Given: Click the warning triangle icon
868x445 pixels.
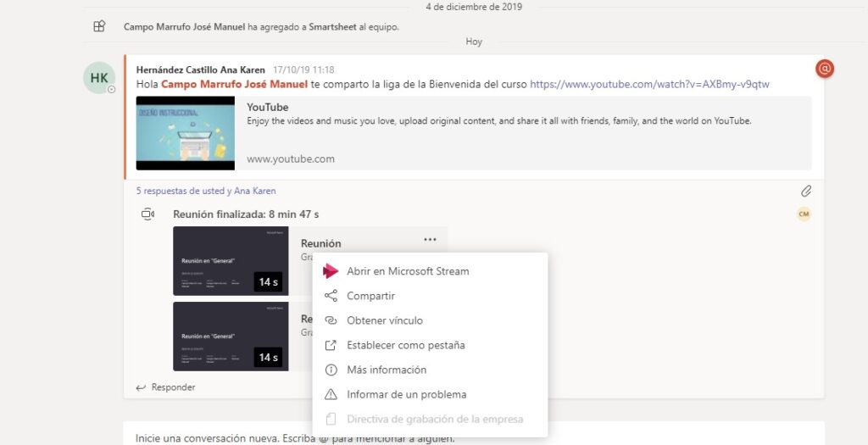Looking at the screenshot, I should pos(331,394).
